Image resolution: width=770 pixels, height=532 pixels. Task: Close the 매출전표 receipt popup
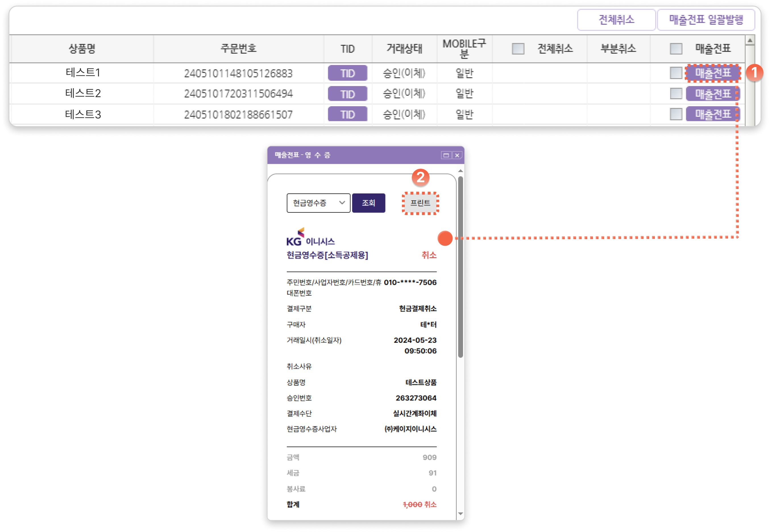[x=457, y=155]
